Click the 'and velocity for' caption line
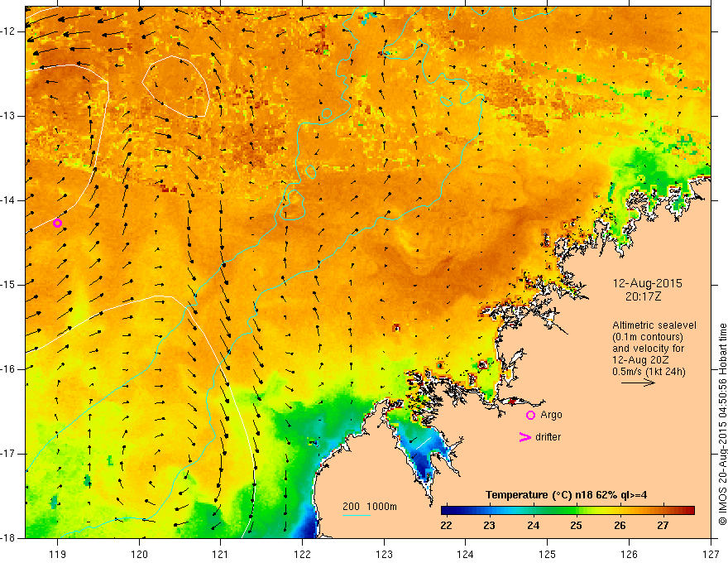728x563 pixels. 648,349
